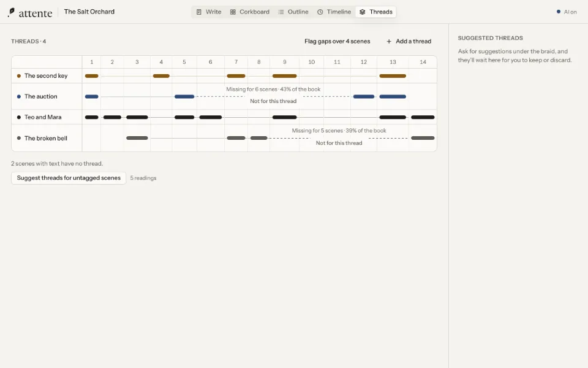Select Teo and Mara segment in scene 14
This screenshot has height=368, width=588.
(423, 117)
